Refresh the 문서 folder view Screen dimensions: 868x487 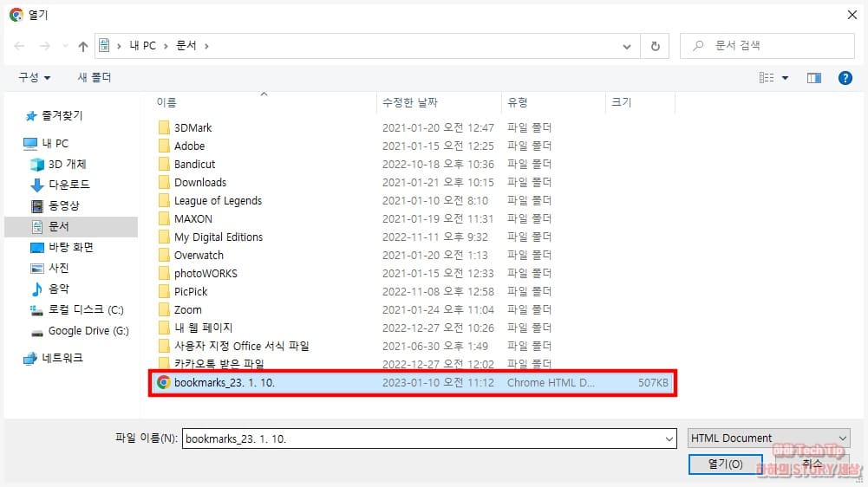pyautogui.click(x=655, y=46)
